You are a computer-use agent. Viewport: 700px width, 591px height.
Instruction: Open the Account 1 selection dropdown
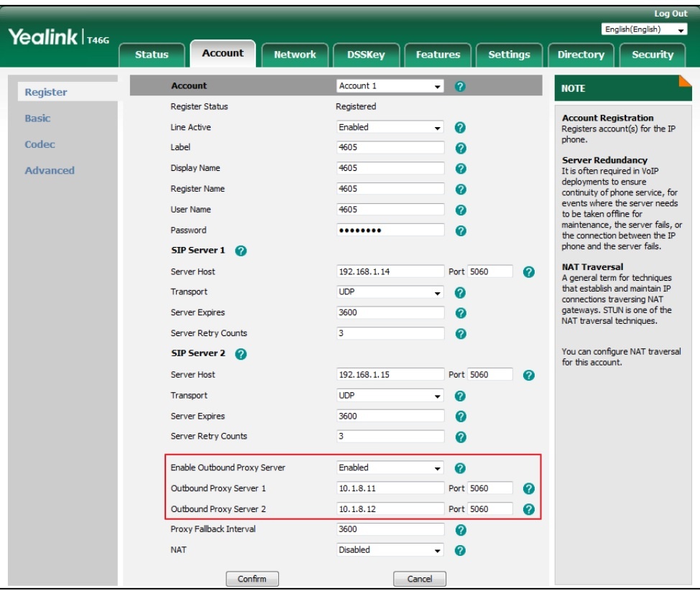[x=390, y=85]
